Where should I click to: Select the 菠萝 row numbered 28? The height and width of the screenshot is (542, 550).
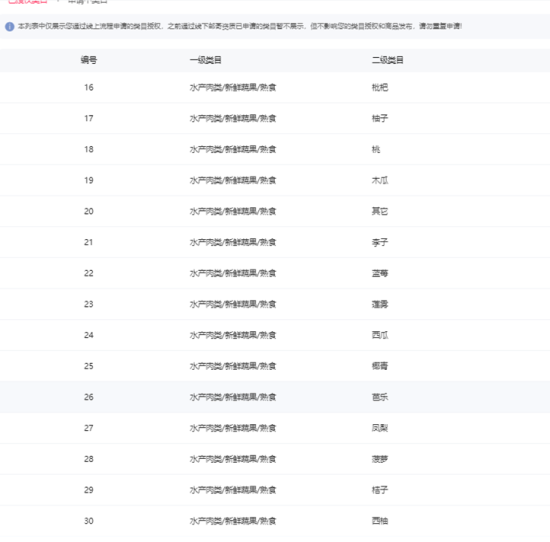coord(275,459)
